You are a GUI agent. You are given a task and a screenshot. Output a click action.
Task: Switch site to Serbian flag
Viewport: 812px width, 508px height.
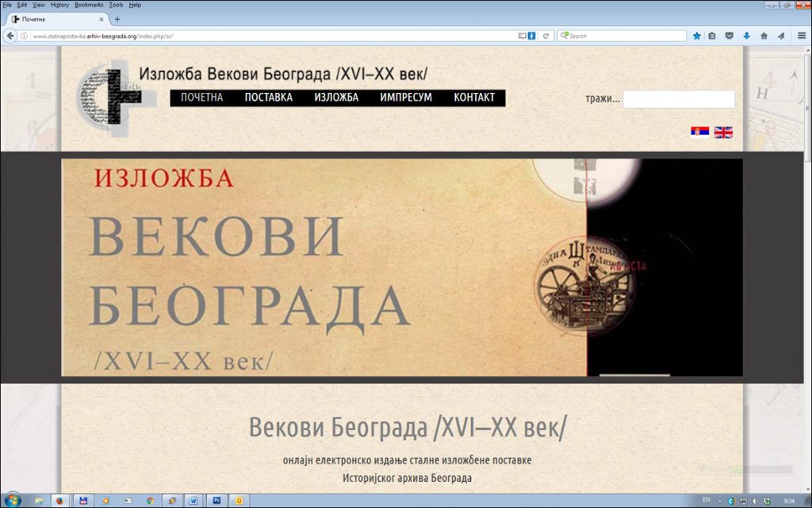coord(699,132)
